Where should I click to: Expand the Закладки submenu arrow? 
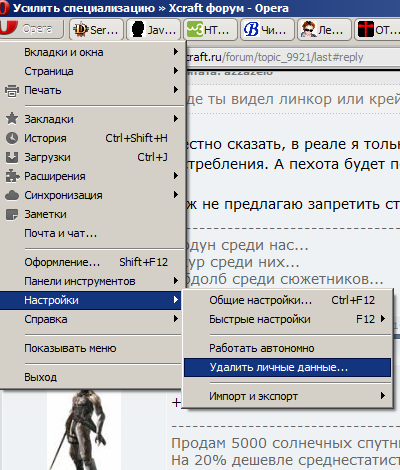(x=176, y=119)
